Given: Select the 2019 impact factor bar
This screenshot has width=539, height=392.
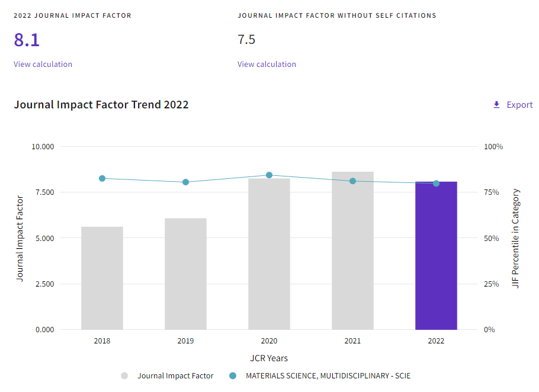Looking at the screenshot, I should [x=185, y=274].
